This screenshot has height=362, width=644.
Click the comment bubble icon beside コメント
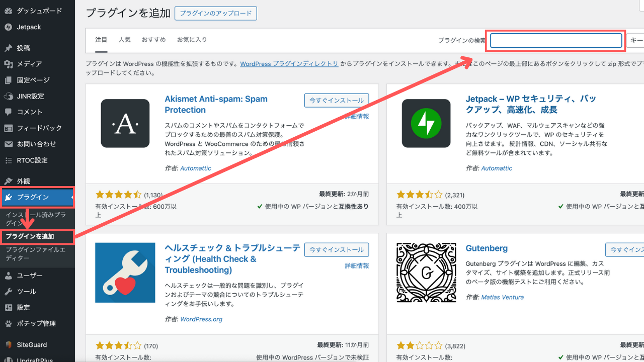click(x=8, y=112)
